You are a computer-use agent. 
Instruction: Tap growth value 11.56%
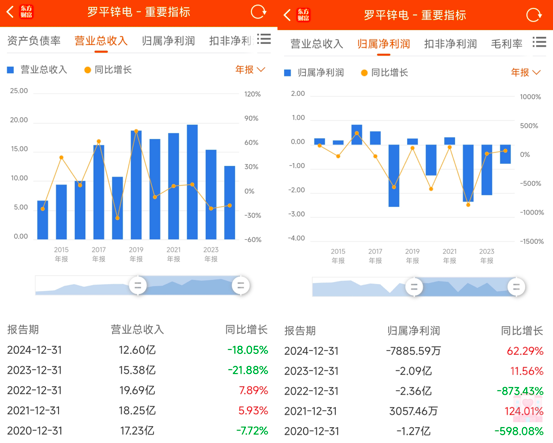click(x=527, y=371)
